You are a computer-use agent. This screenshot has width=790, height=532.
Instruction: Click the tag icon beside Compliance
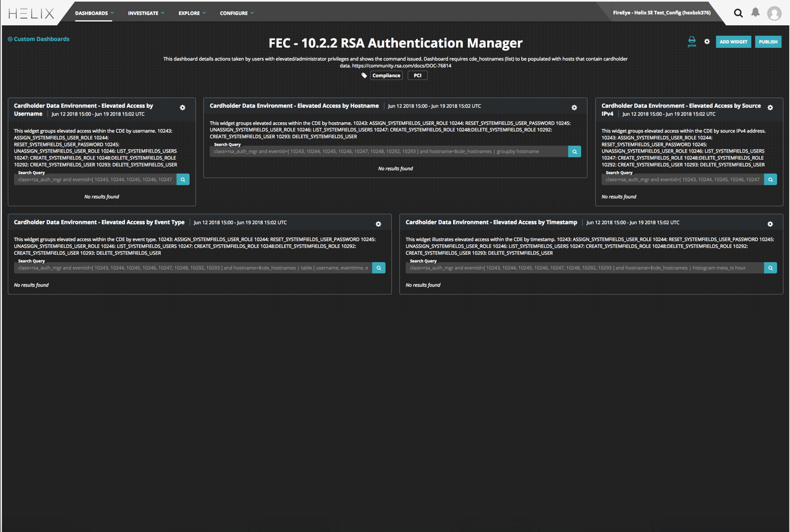click(x=364, y=75)
